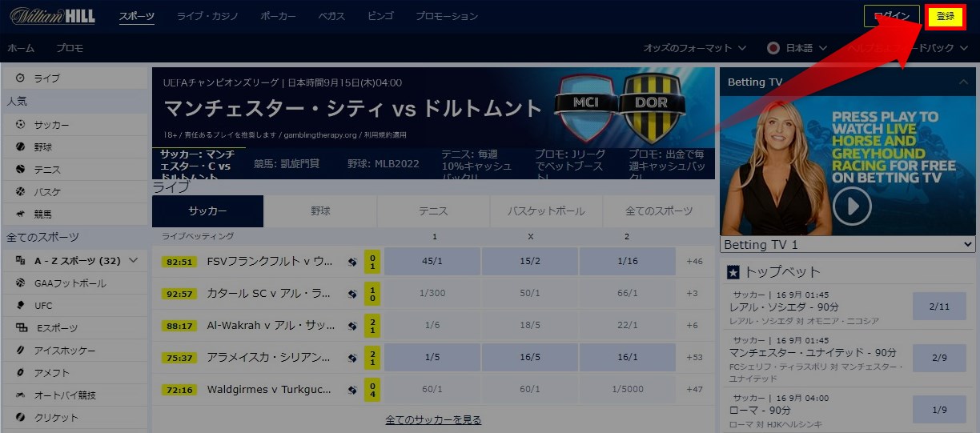Image resolution: width=980 pixels, height=433 pixels.
Task: Open UFC glove icon in sidebar
Action: coord(20,306)
